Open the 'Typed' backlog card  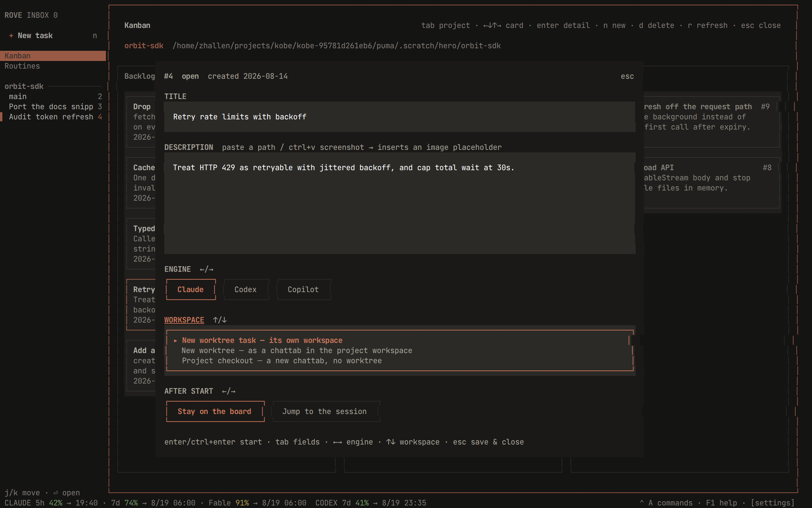coord(141,244)
